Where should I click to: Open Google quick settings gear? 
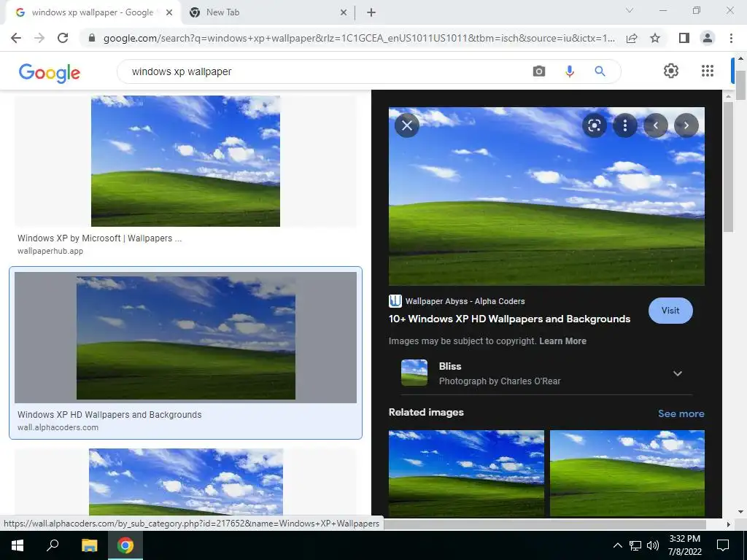coord(671,71)
